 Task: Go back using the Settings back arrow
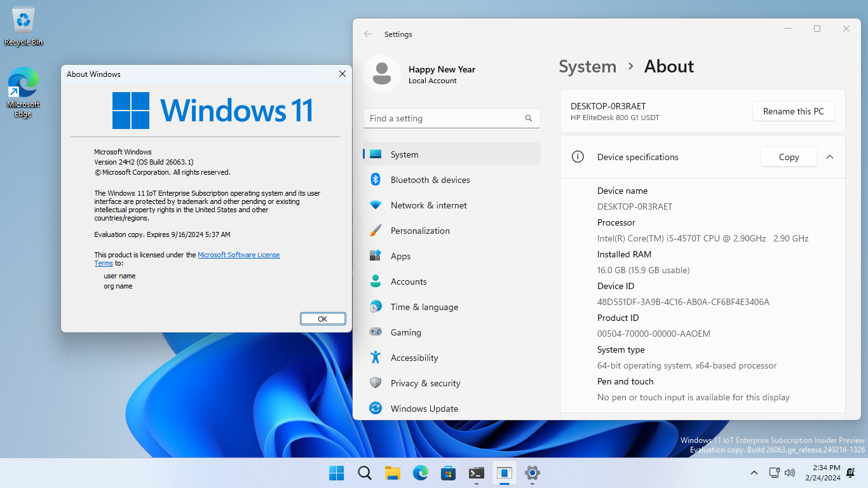pyautogui.click(x=368, y=34)
